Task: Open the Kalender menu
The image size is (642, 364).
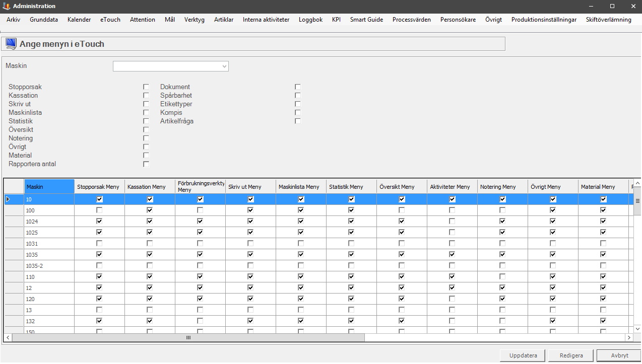Action: (79, 20)
